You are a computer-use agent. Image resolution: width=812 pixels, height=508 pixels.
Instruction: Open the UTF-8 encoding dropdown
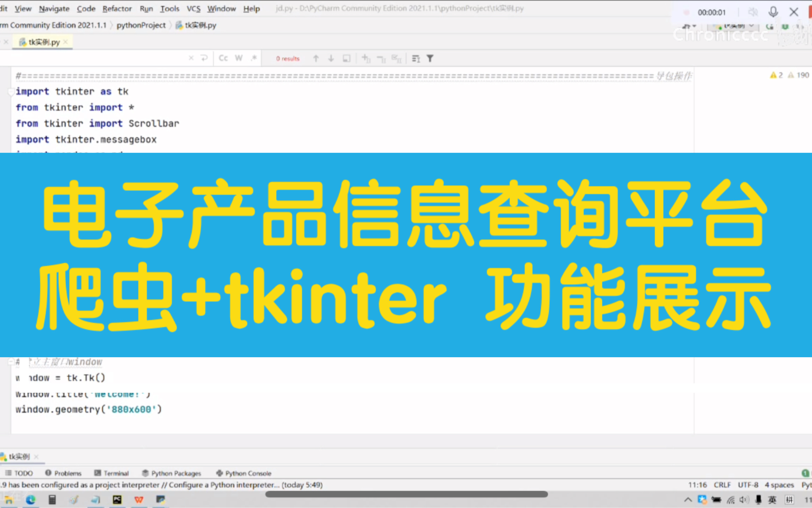tap(748, 485)
